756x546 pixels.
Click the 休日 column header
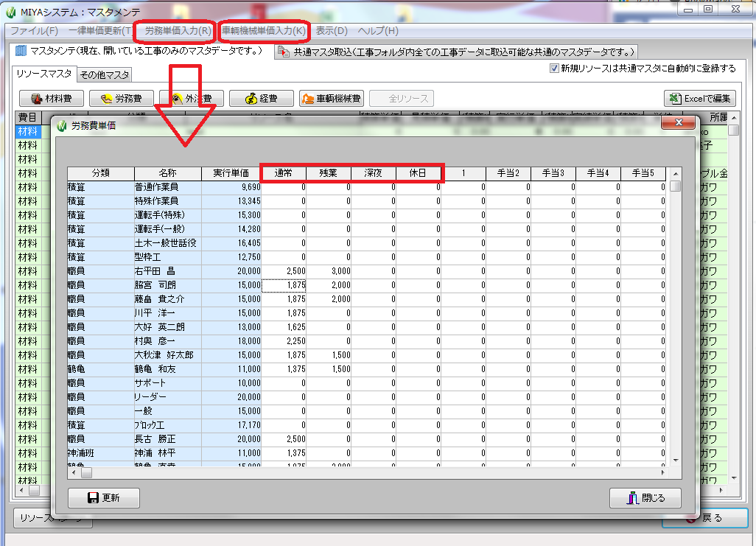point(418,173)
